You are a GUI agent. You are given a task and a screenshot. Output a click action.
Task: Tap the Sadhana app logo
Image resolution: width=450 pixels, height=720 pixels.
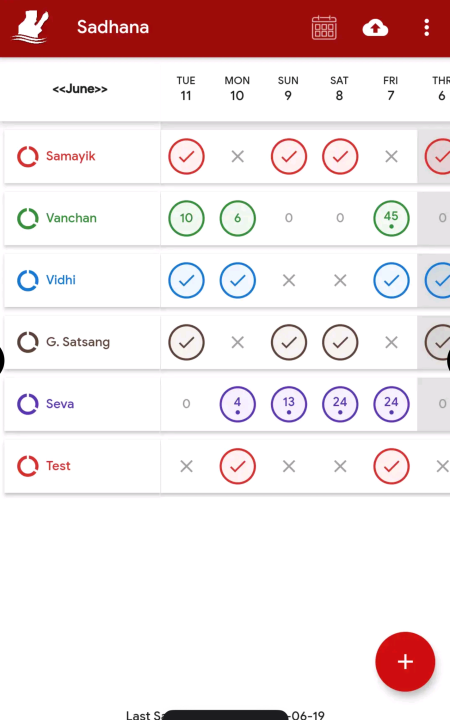pos(31,27)
